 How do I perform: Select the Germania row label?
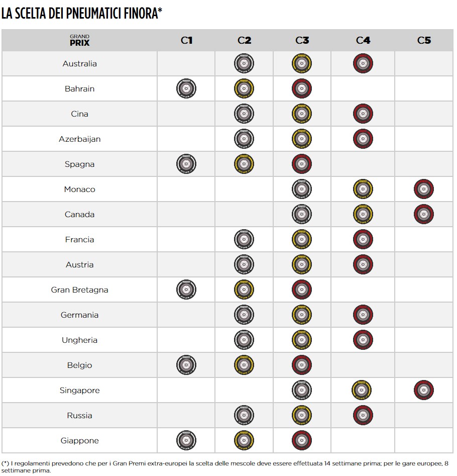point(79,315)
